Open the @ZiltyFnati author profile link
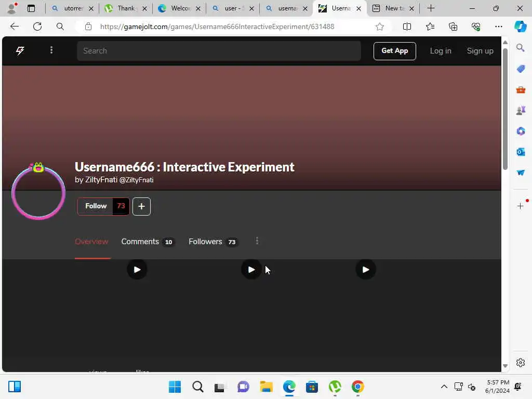 click(x=137, y=180)
